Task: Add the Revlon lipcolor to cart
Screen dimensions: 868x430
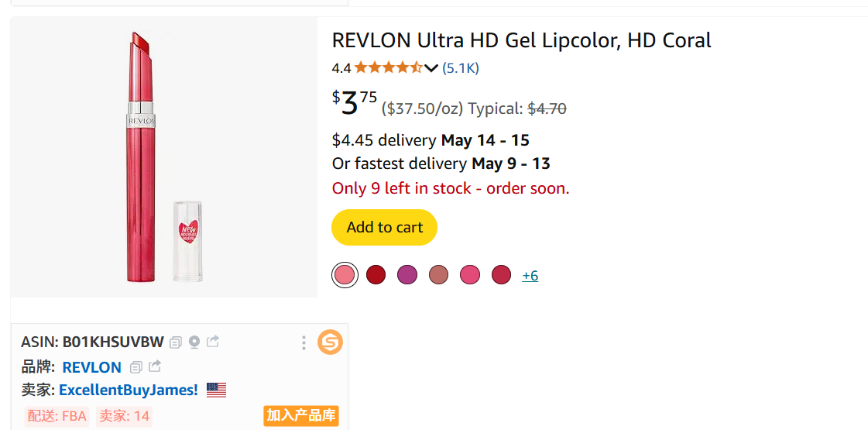Action: 384,227
